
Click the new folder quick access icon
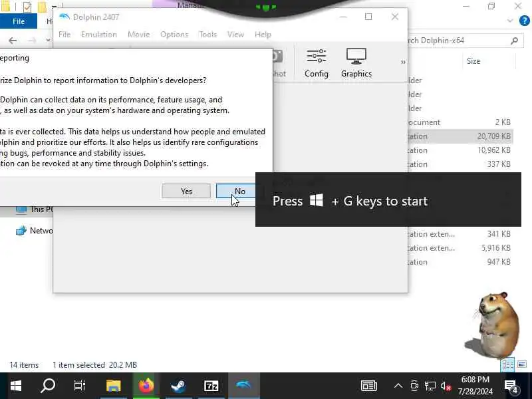tap(42, 7)
